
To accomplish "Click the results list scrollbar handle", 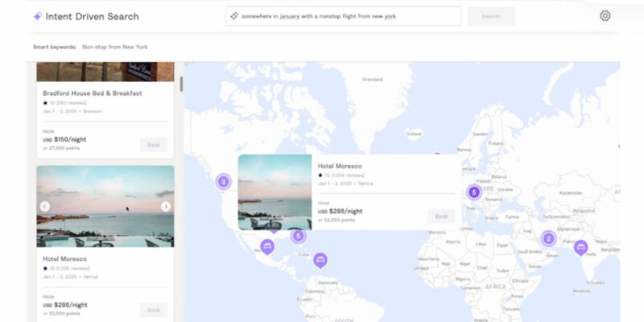I will [x=181, y=84].
